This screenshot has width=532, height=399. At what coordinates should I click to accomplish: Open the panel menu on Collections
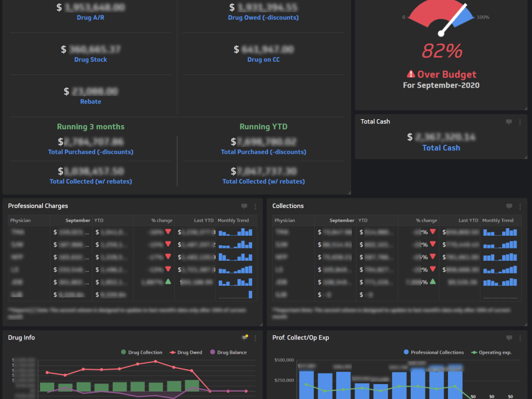tap(520, 206)
